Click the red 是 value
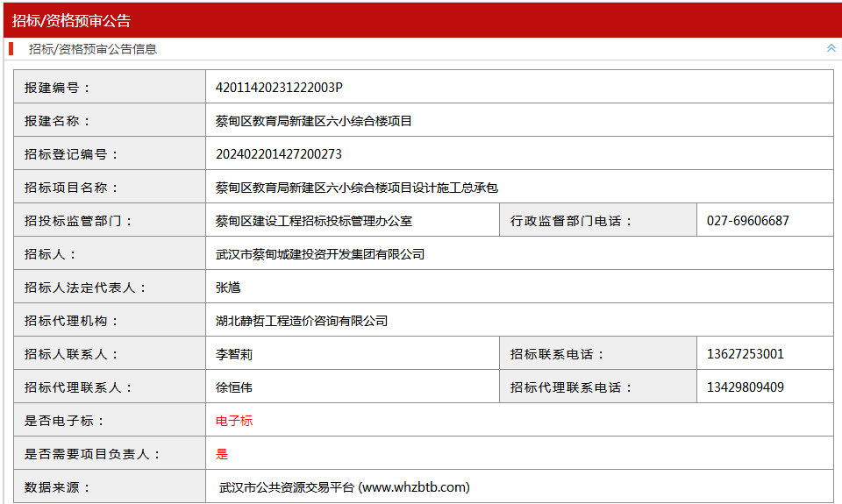This screenshot has height=504, width=842. (221, 453)
